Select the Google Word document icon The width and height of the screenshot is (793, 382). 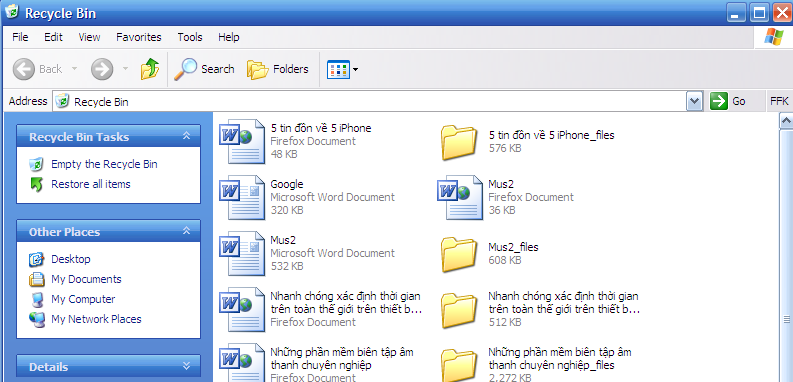click(x=242, y=197)
